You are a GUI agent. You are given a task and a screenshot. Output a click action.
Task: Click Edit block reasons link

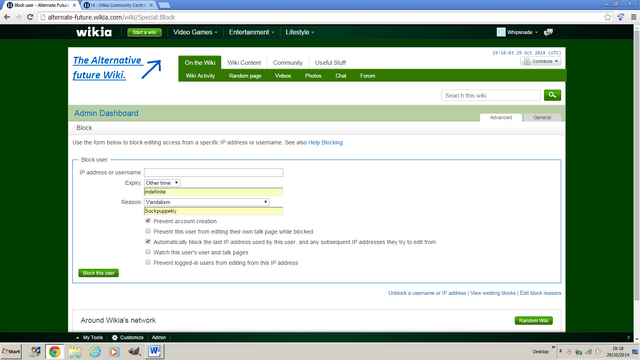point(540,293)
